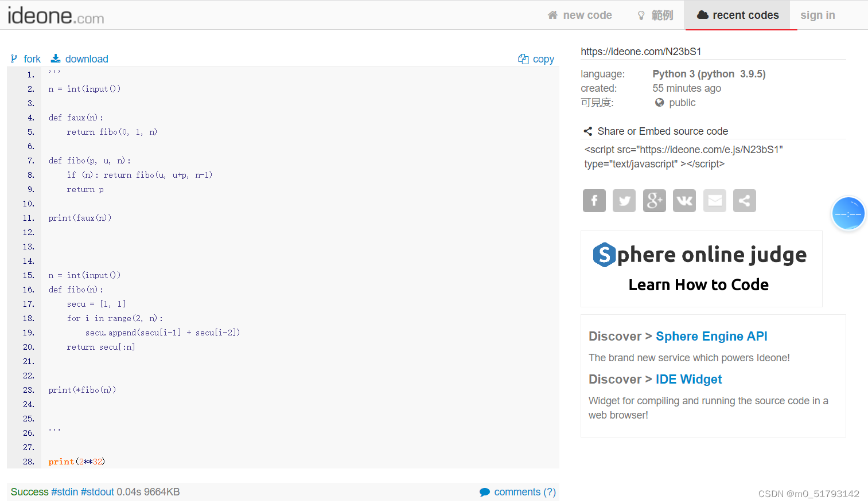Screen dimensions: 868x504
Task: Click the embed script code field
Action: [x=713, y=157]
